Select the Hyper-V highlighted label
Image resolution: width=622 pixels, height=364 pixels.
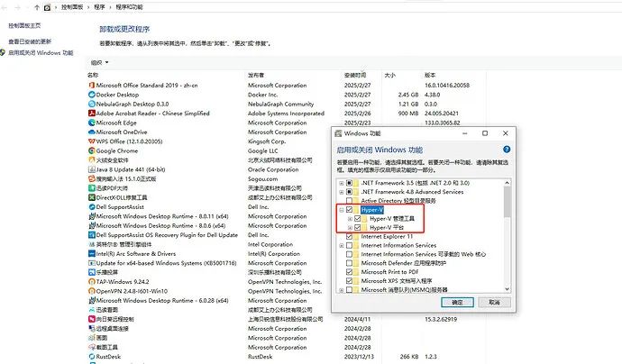tap(372, 210)
